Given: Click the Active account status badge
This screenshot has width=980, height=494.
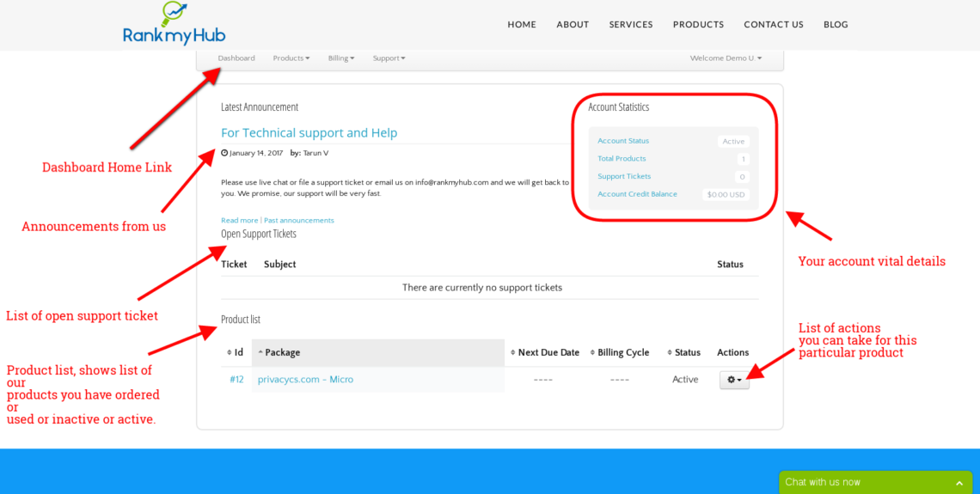Looking at the screenshot, I should tap(733, 141).
